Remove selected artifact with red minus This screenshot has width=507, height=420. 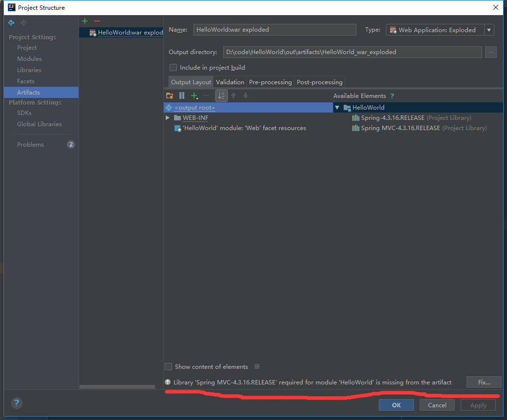point(97,21)
